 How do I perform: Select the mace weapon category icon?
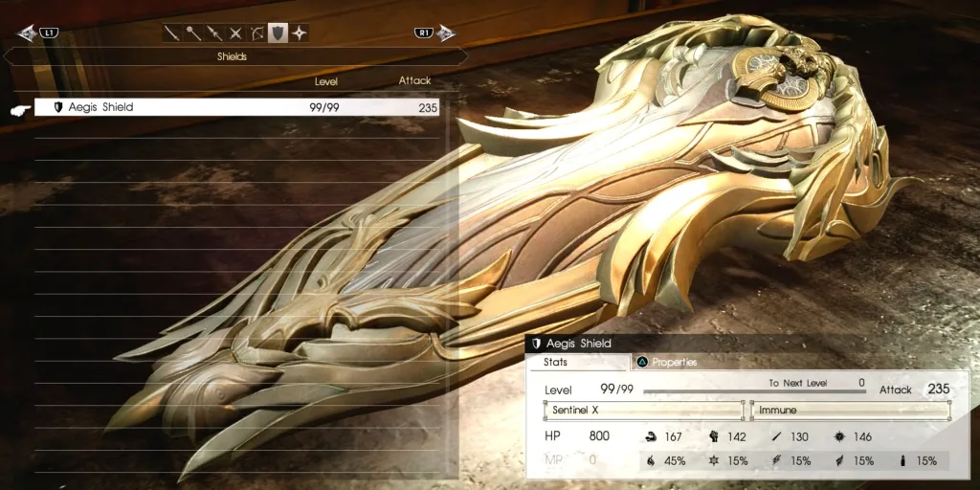(193, 33)
